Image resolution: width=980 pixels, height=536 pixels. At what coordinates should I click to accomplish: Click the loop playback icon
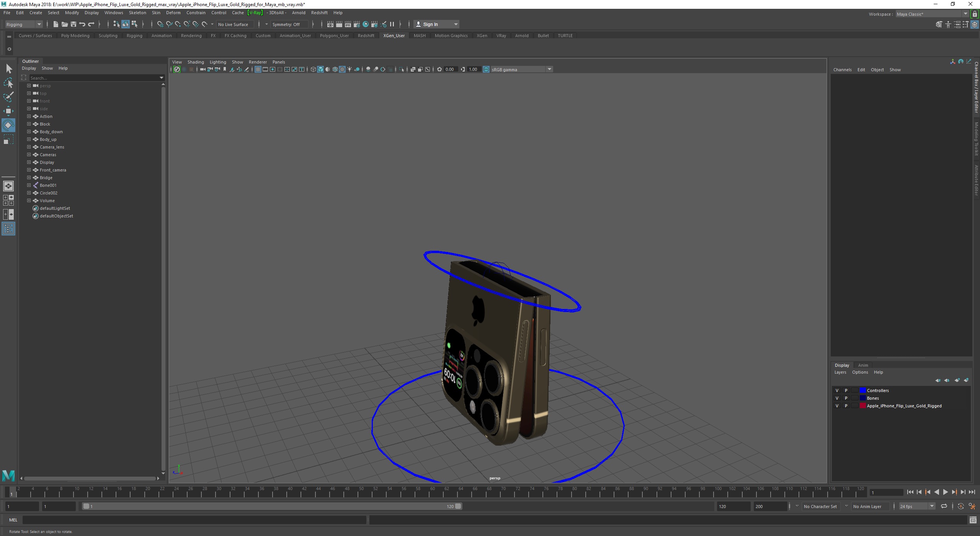coord(944,506)
